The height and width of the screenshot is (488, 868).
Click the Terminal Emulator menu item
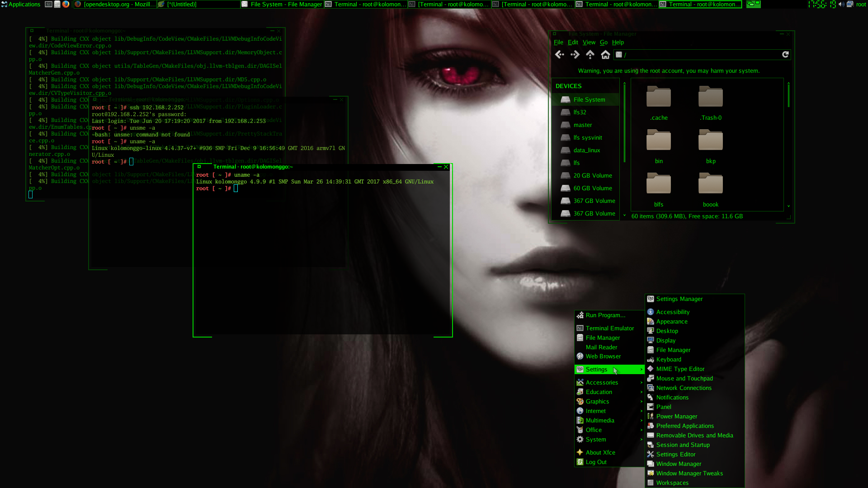pyautogui.click(x=609, y=328)
